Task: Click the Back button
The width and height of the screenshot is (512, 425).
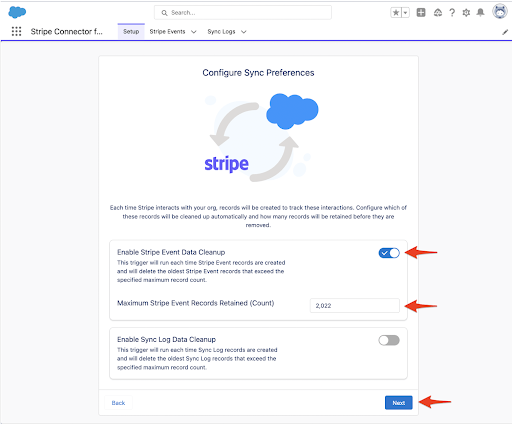Action: pos(118,403)
